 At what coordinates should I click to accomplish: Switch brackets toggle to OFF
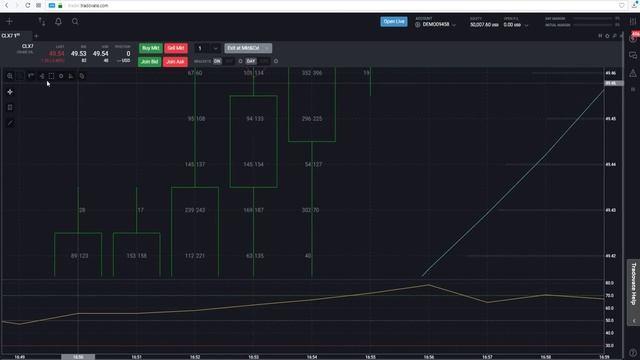point(229,61)
